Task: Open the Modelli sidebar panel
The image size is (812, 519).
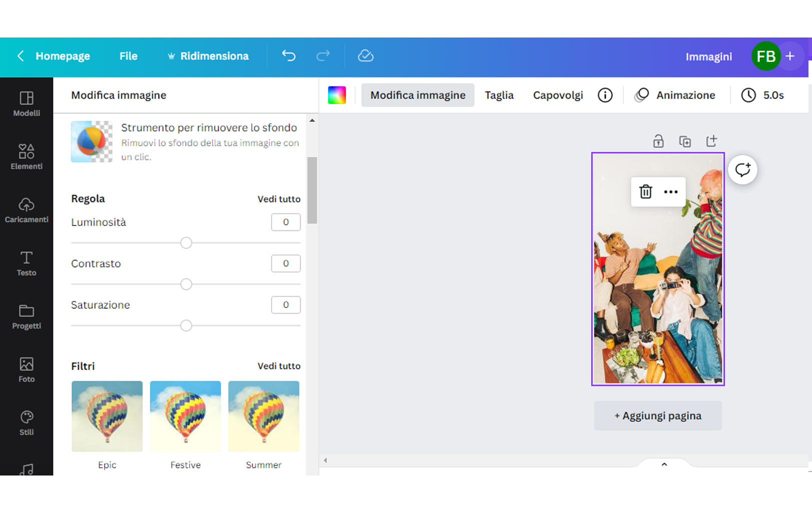Action: point(27,104)
